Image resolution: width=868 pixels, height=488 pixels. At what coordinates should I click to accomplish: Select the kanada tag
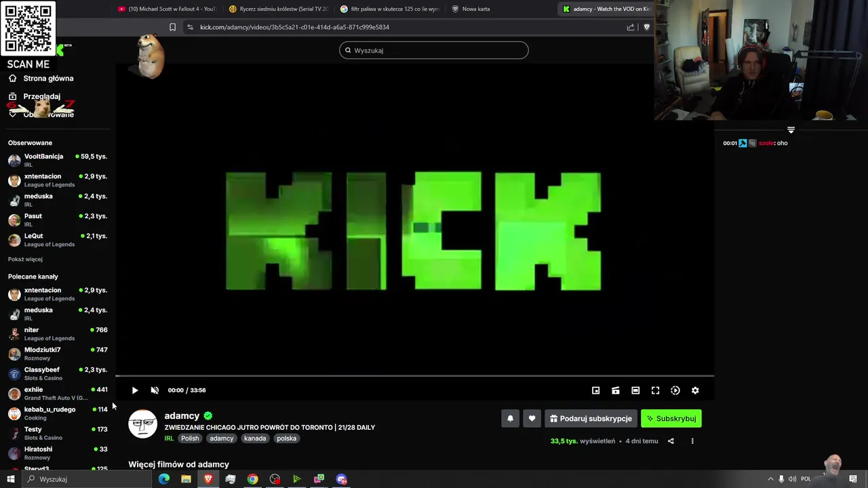coord(255,439)
